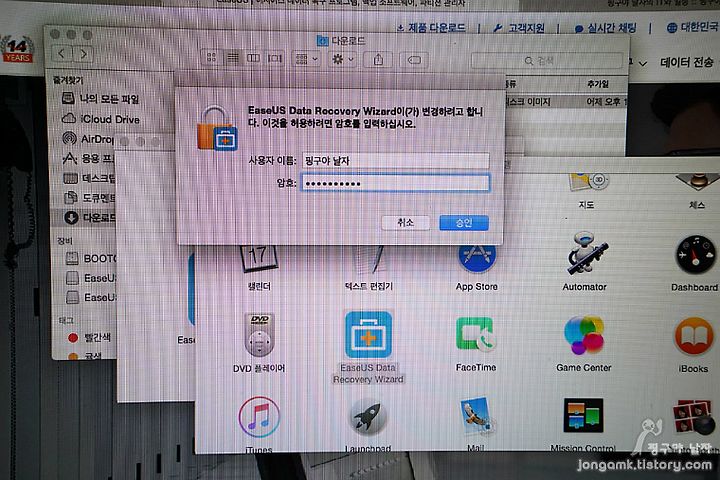This screenshot has height=480, width=720.
Task: Click the 실시간 채팅 website link
Action: 606,28
